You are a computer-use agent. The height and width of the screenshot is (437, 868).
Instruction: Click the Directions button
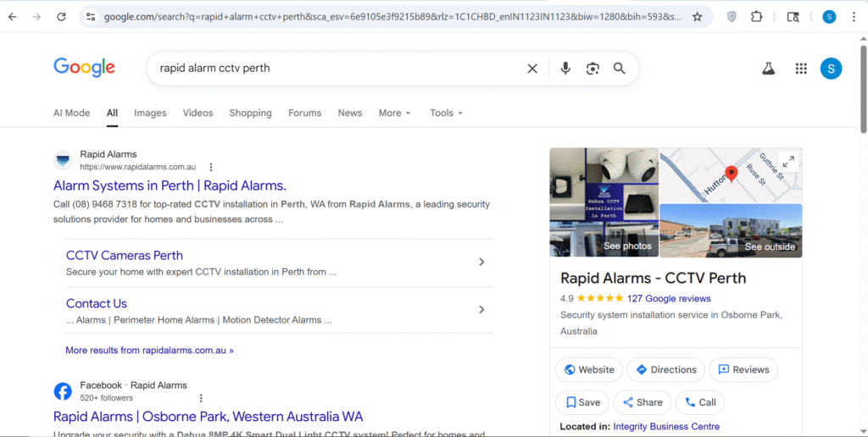point(666,369)
